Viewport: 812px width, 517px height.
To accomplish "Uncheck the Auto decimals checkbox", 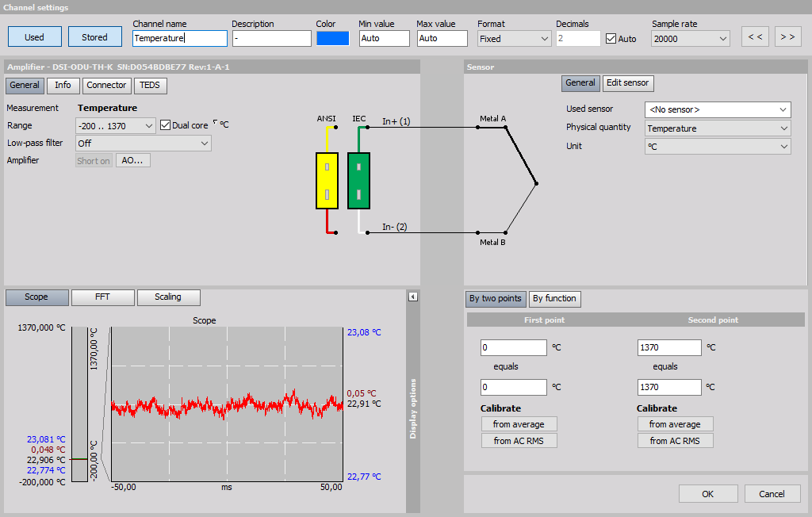I will pyautogui.click(x=611, y=39).
